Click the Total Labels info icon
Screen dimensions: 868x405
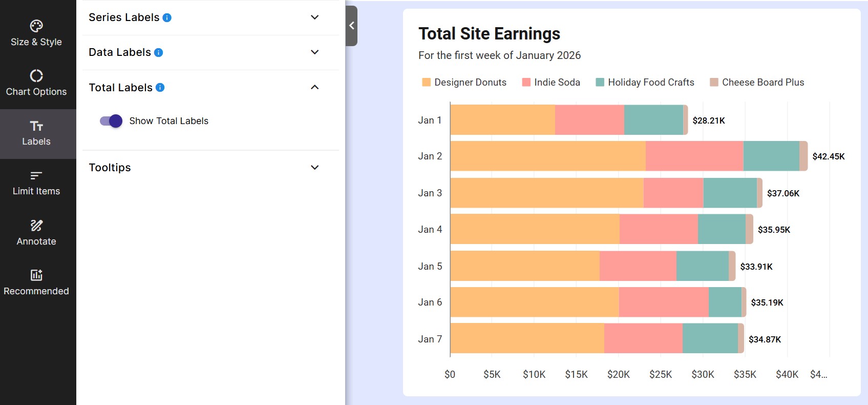160,88
